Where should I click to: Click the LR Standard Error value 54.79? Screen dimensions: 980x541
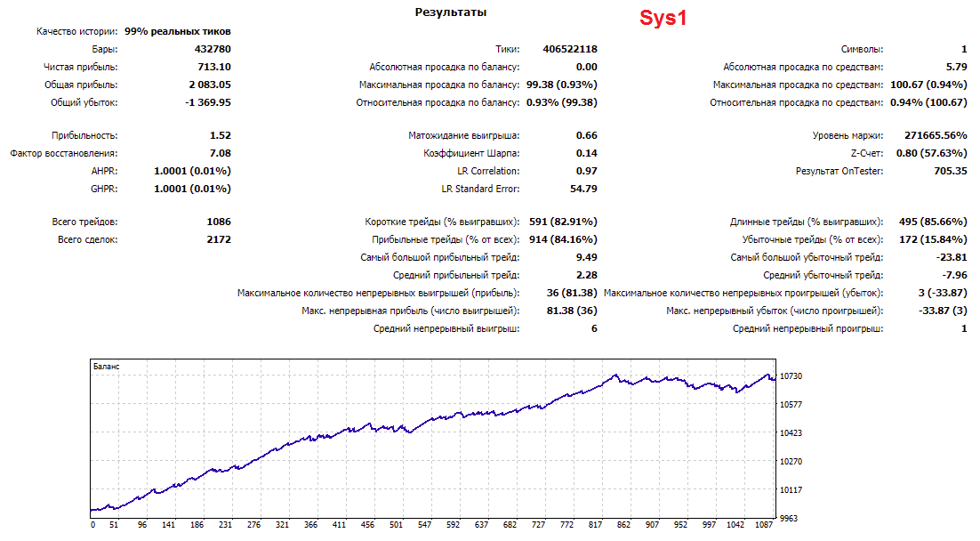pos(583,189)
